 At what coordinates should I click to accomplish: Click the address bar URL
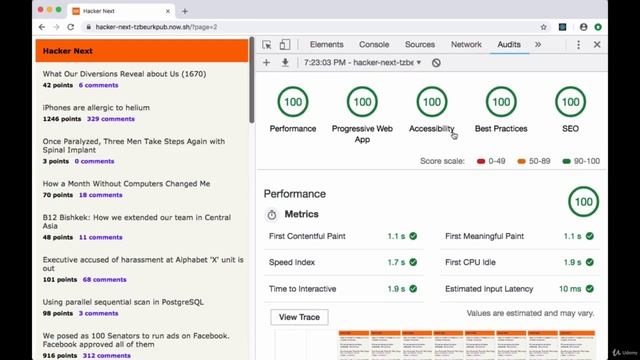(x=156, y=27)
